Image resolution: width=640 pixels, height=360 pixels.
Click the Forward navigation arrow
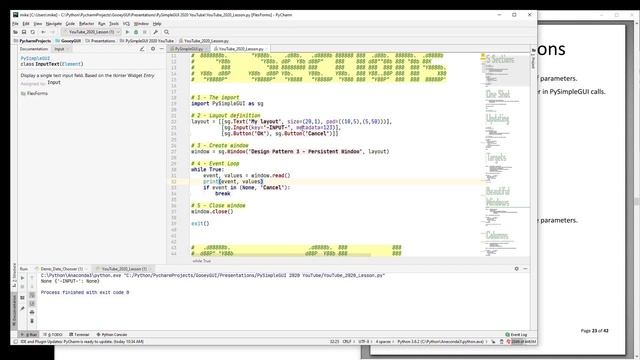(x=52, y=32)
